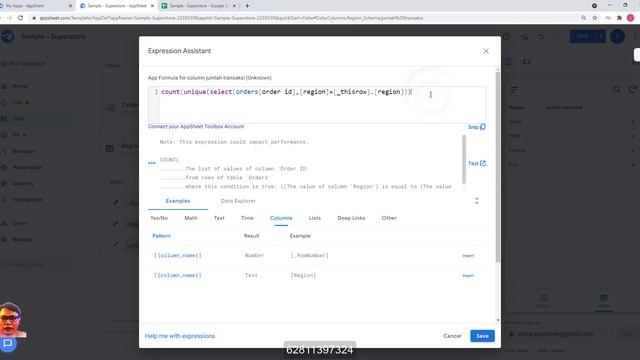Select the Columns examples category

coord(281,218)
